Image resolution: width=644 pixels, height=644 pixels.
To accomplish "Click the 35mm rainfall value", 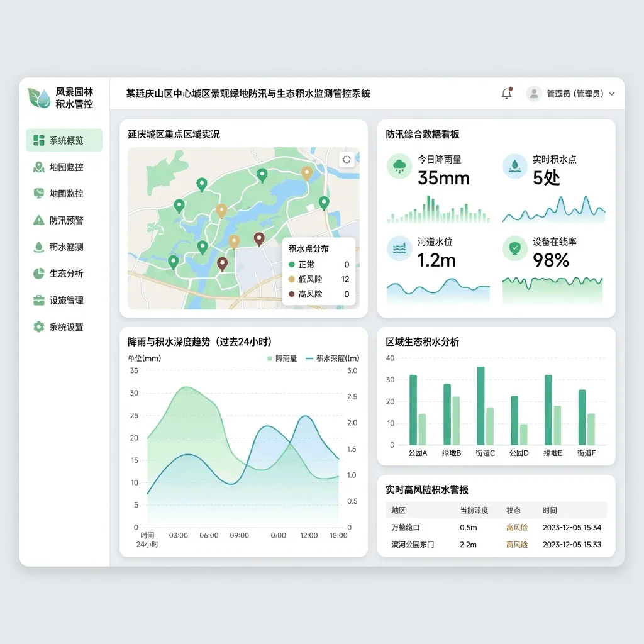I will (x=443, y=178).
